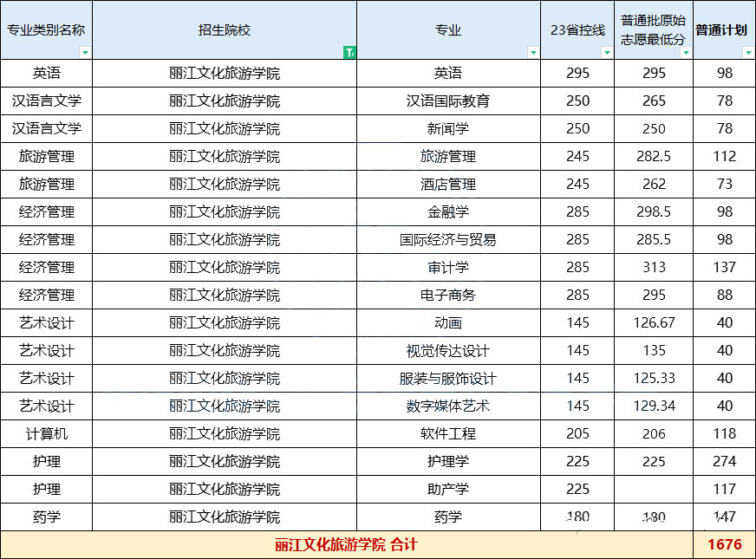
Task: Click the 软件工程 major cell
Action: coord(448,433)
